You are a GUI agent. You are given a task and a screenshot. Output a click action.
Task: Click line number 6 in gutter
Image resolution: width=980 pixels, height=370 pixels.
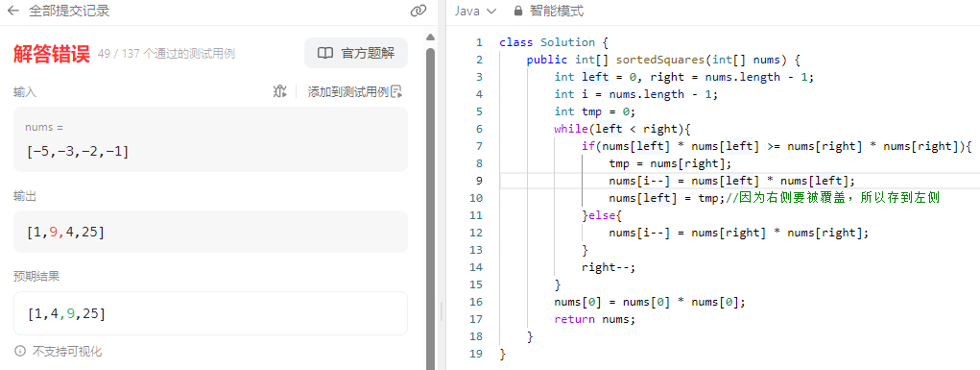(479, 129)
